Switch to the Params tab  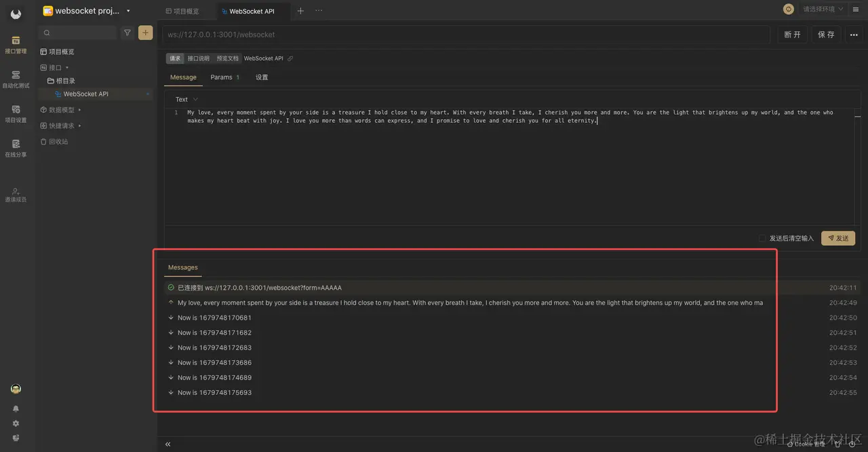pos(222,77)
